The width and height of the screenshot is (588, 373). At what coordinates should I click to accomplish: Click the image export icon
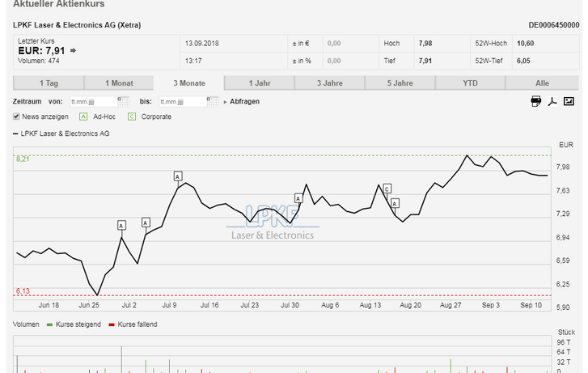569,101
